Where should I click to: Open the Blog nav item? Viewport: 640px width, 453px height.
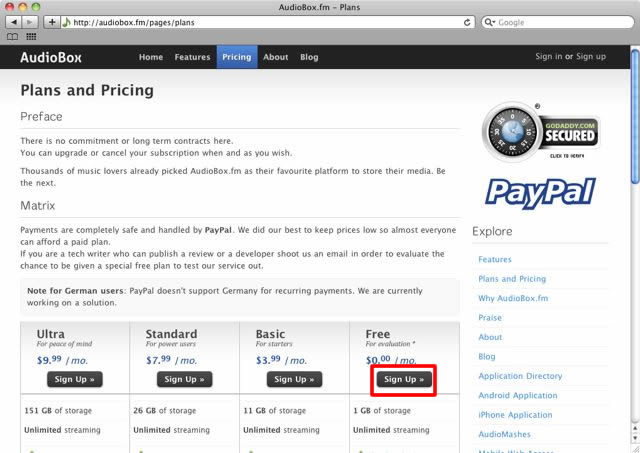point(309,57)
